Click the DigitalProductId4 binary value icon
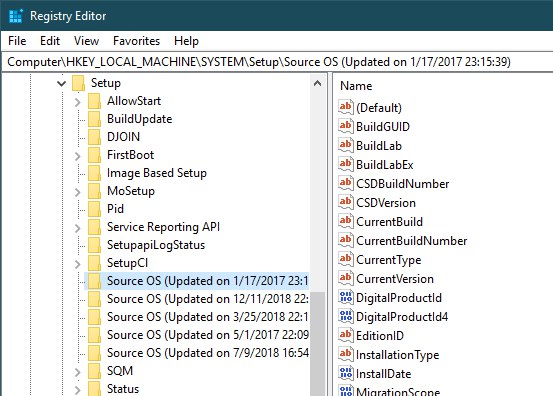 346,317
